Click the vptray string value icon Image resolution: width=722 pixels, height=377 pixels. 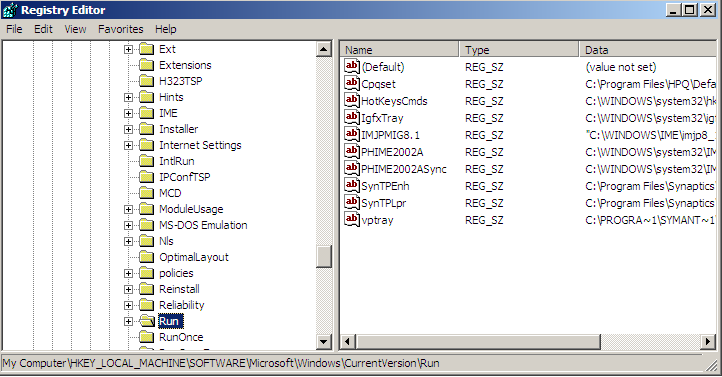click(x=352, y=220)
